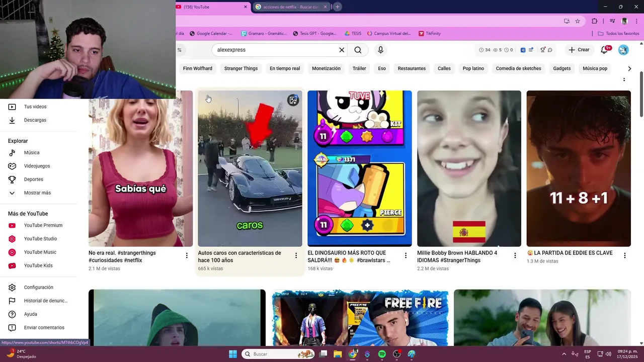Open the chat bubble extension icon
Image resolution: width=644 pixels, height=362 pixels.
tap(550, 50)
